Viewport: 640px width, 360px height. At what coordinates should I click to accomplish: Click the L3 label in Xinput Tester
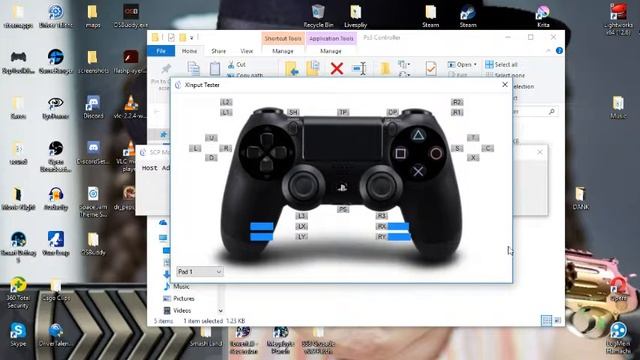point(301,216)
